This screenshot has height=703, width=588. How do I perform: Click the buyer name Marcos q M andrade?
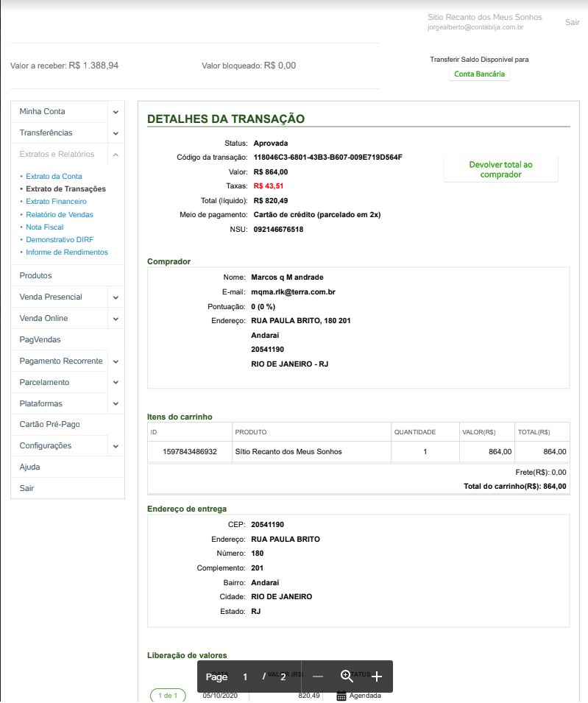tap(287, 278)
